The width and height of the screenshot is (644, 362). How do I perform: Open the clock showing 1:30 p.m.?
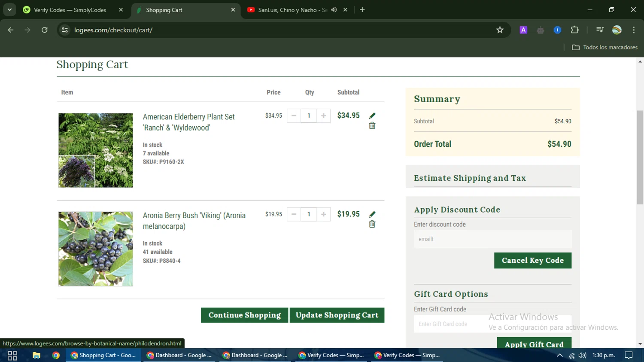604,355
